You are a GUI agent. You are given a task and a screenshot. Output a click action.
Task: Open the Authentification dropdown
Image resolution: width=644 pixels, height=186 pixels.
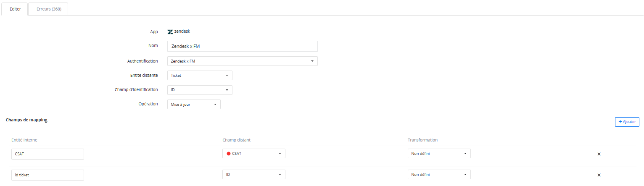(242, 61)
